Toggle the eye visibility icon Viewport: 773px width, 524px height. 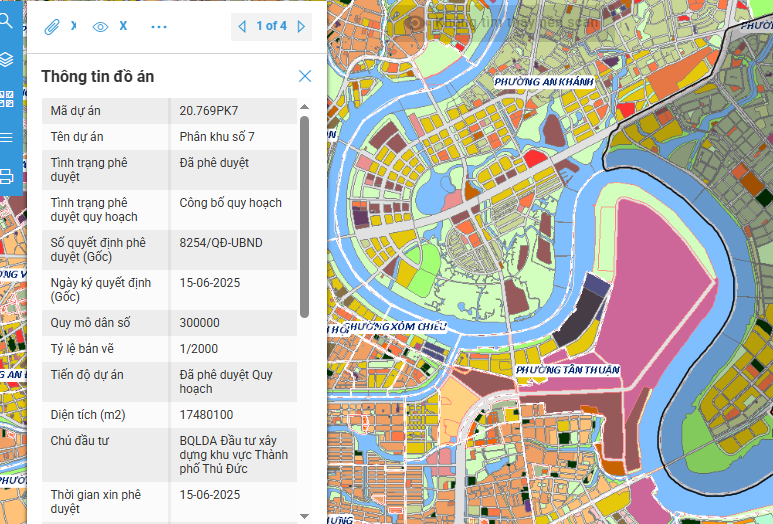pyautogui.click(x=100, y=26)
